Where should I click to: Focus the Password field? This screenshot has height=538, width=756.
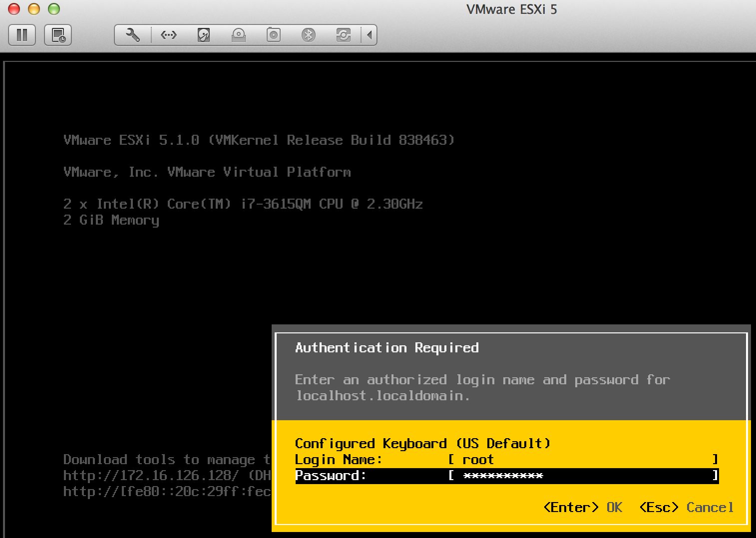pos(507,476)
